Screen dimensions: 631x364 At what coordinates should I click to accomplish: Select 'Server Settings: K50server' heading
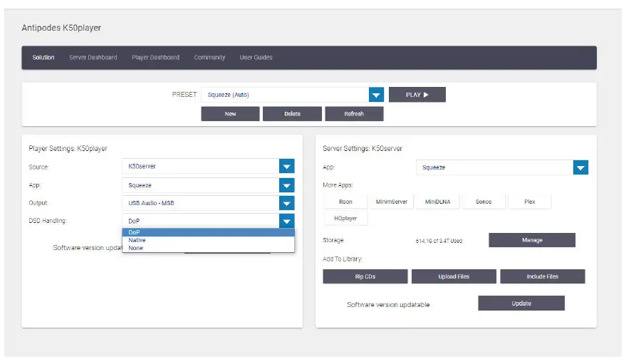coord(363,149)
